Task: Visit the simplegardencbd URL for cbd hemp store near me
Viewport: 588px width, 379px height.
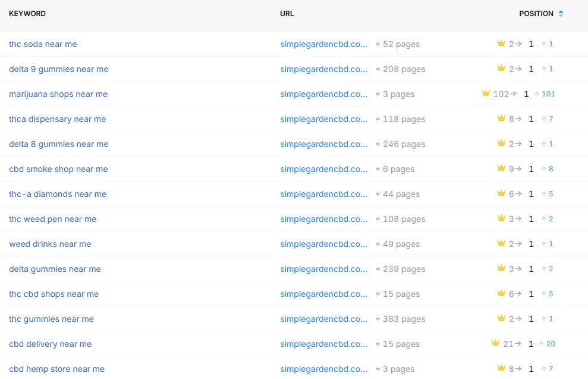Action: click(323, 369)
